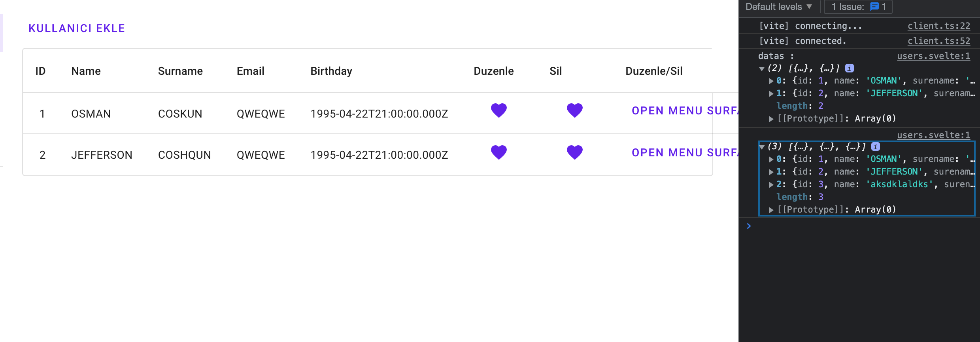Click the Duzenle heart icon for OSMAN
Image resolution: width=980 pixels, height=342 pixels.
click(498, 110)
